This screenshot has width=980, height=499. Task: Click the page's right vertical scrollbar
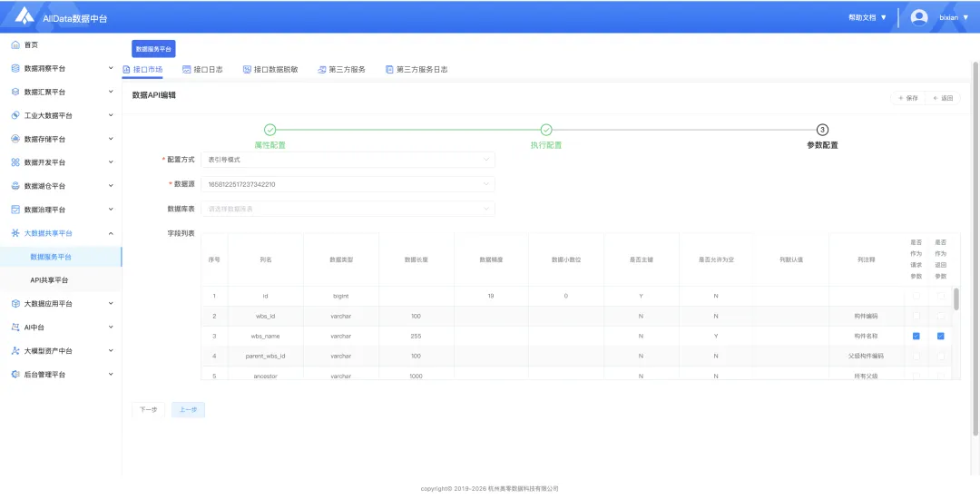tap(975, 249)
